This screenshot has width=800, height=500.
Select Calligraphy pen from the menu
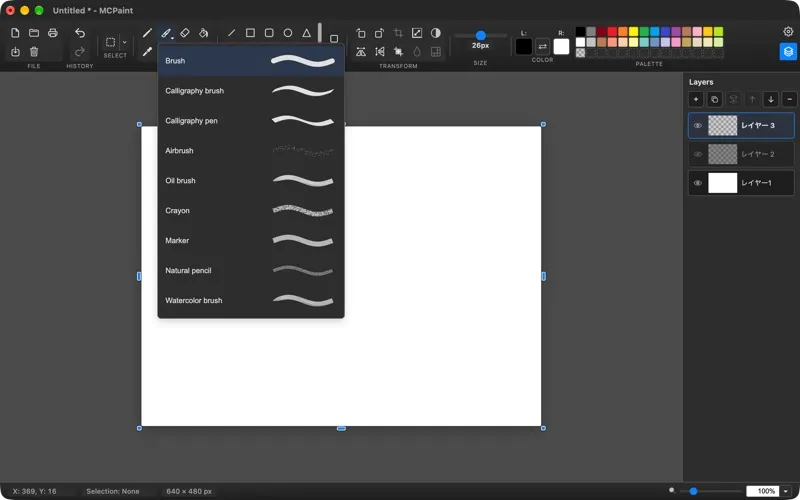click(251, 121)
